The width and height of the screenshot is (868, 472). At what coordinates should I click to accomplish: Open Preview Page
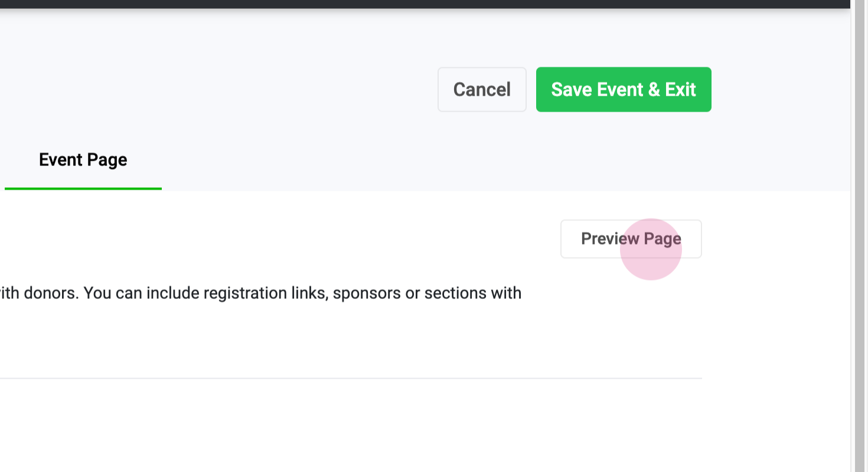[x=631, y=239]
